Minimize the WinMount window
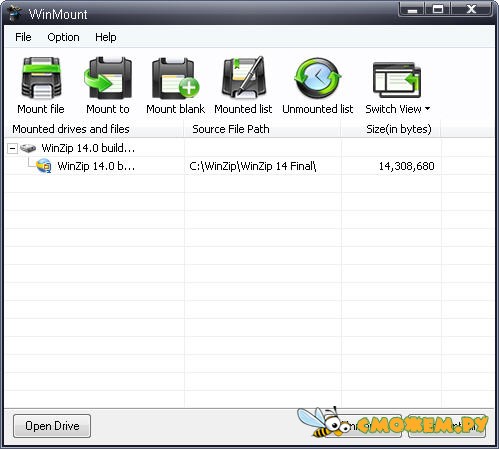 point(412,9)
